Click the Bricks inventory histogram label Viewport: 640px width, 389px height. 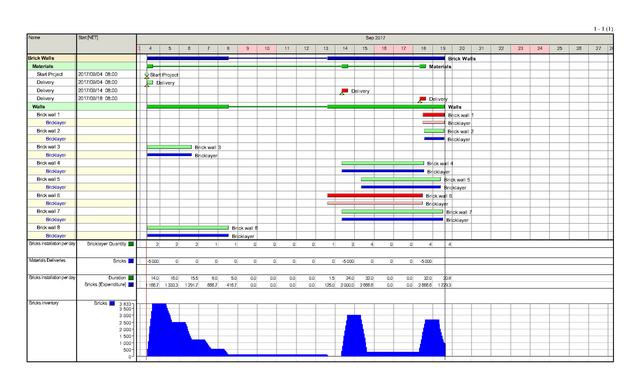(x=44, y=303)
